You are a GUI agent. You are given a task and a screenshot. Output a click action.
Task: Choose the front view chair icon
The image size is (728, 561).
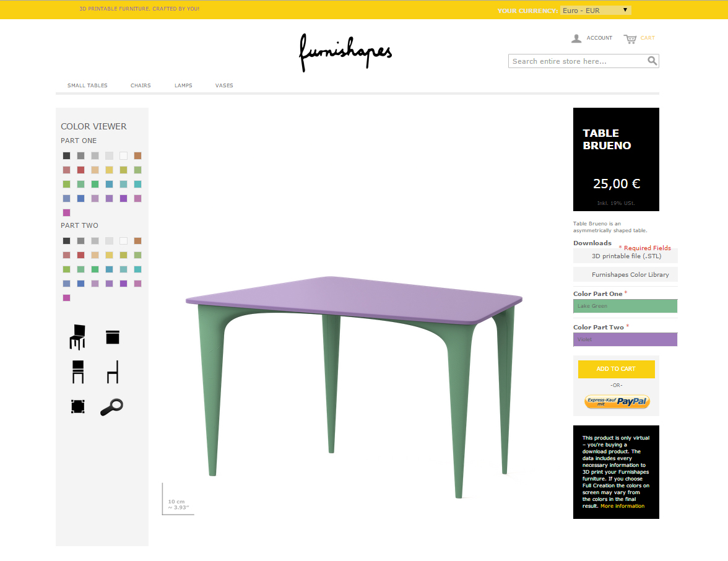pyautogui.click(x=78, y=372)
